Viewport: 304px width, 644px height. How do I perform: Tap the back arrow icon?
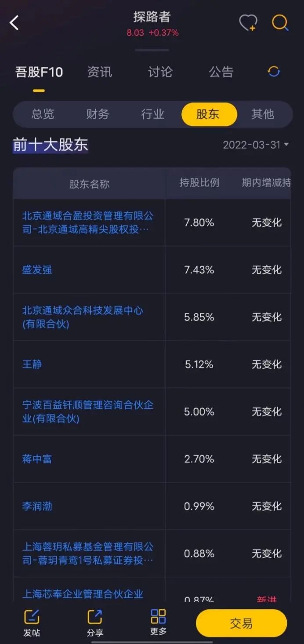tap(14, 23)
